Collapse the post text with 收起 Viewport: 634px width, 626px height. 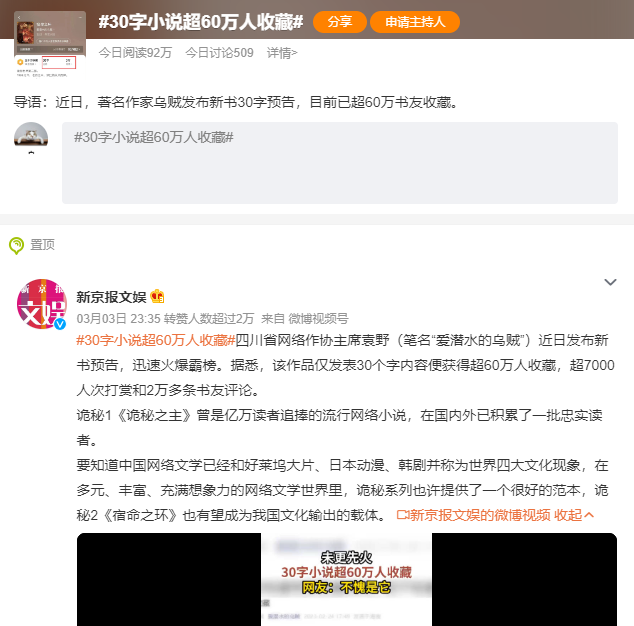[573, 515]
